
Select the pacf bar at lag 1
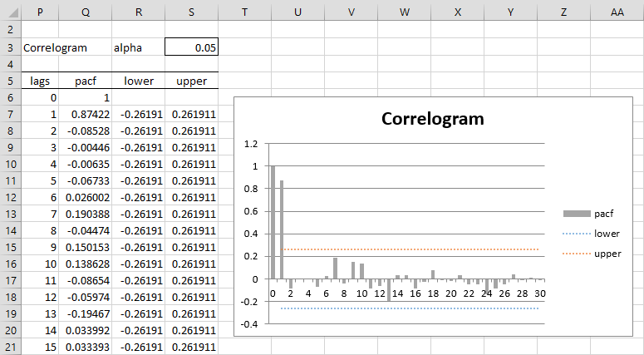click(282, 229)
